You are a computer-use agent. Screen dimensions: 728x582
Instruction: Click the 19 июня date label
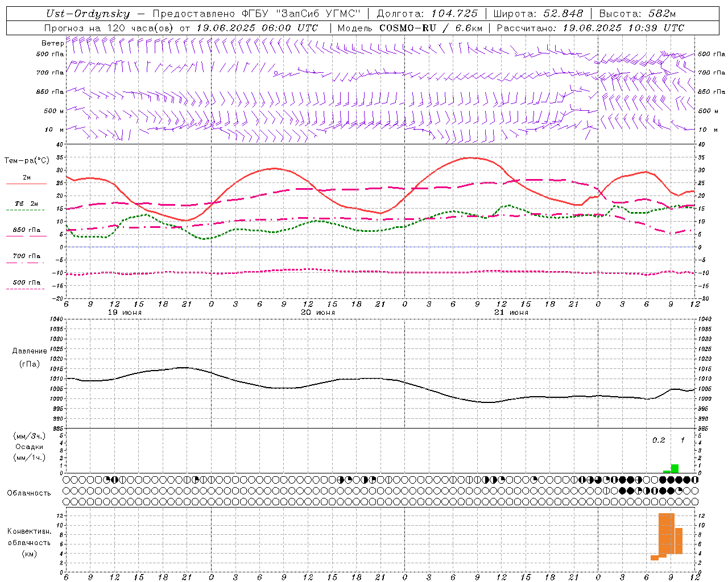[x=125, y=313]
